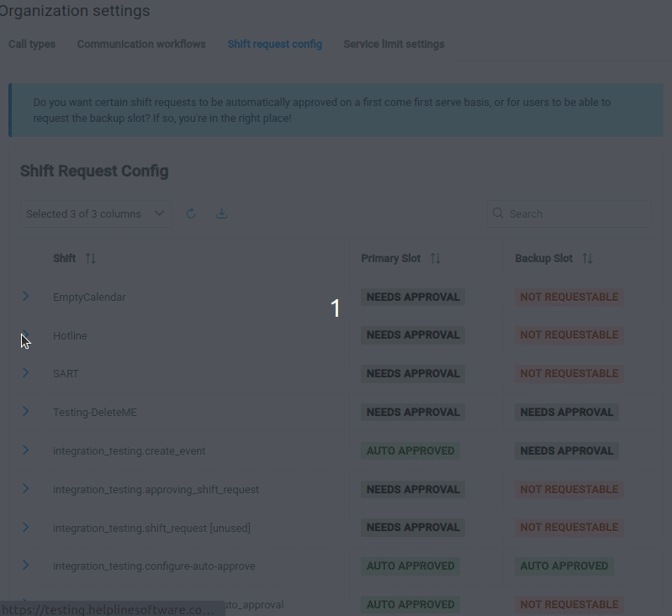Click the EmptyCalendar shift name
The width and height of the screenshot is (672, 616).
tap(89, 297)
